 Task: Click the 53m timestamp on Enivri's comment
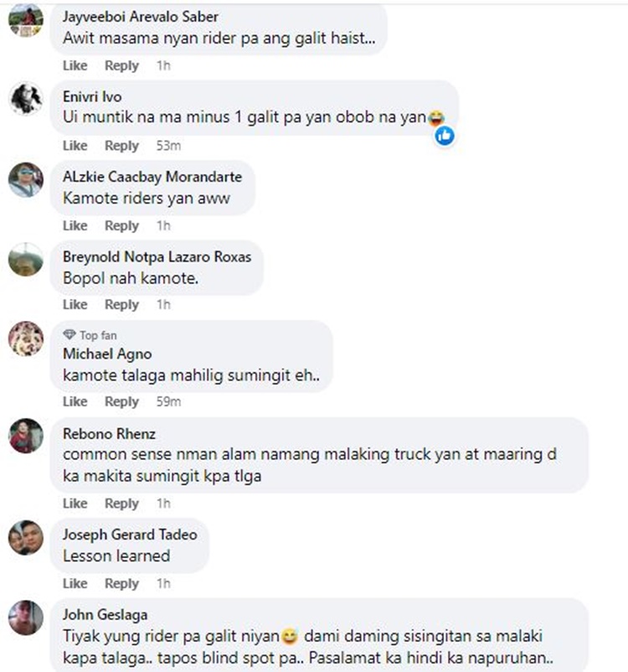pos(169,146)
